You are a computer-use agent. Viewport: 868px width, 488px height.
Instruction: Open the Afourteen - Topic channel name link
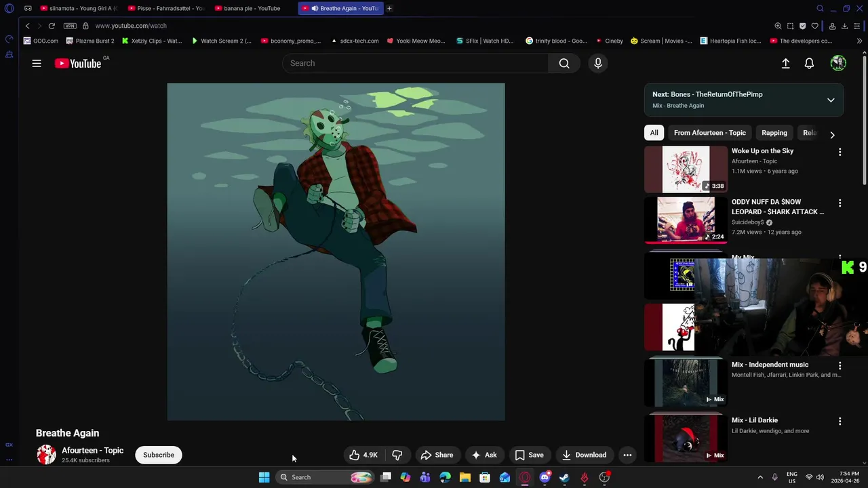click(x=92, y=450)
